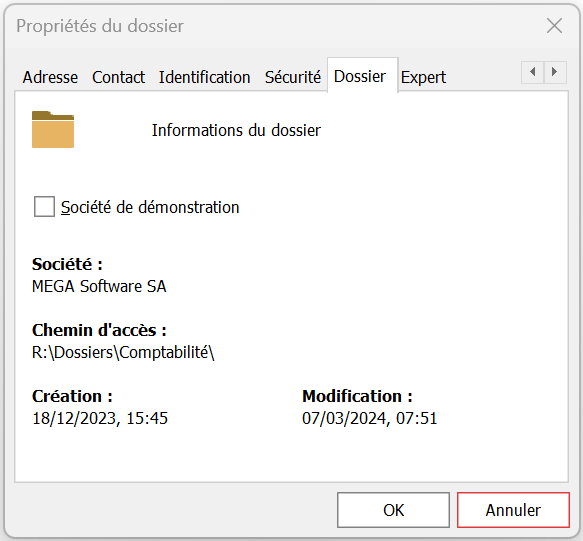Tick the Société de démonstration checkbox

click(x=44, y=206)
